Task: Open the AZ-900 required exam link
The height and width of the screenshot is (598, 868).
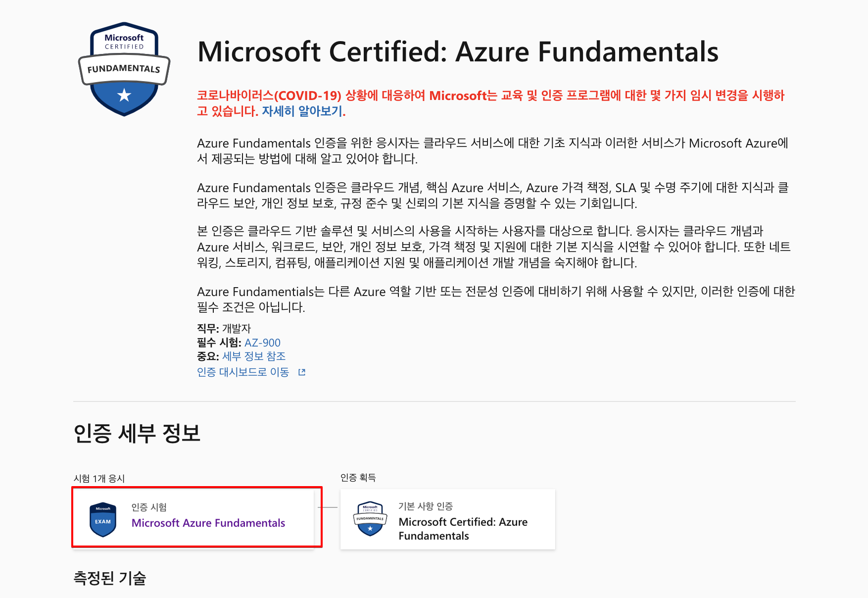Action: click(262, 343)
